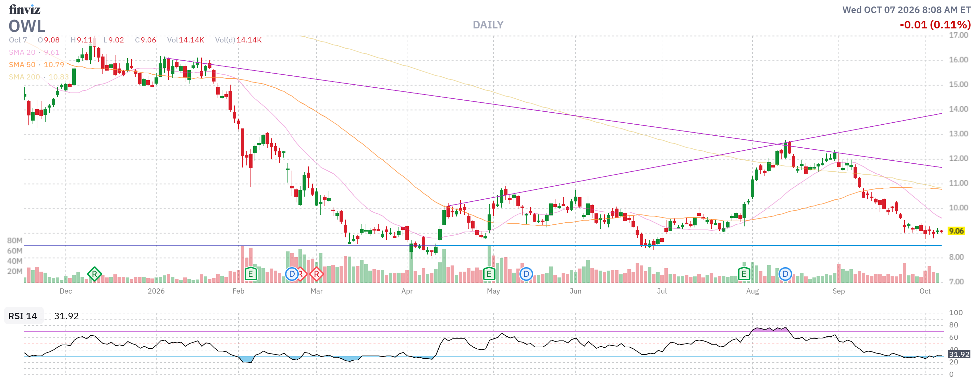
Task: Click the Wed OCT 07 2026 timestamp
Action: 907,10
